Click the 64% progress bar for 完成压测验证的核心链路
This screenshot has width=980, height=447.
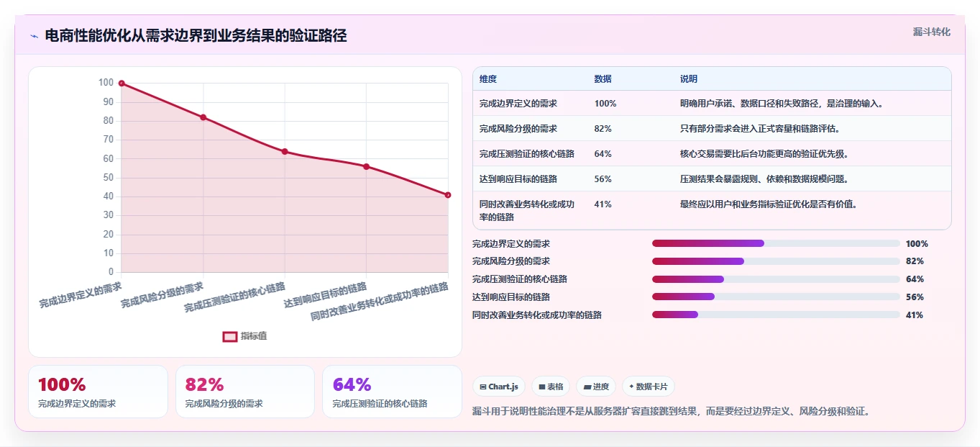(x=776, y=279)
